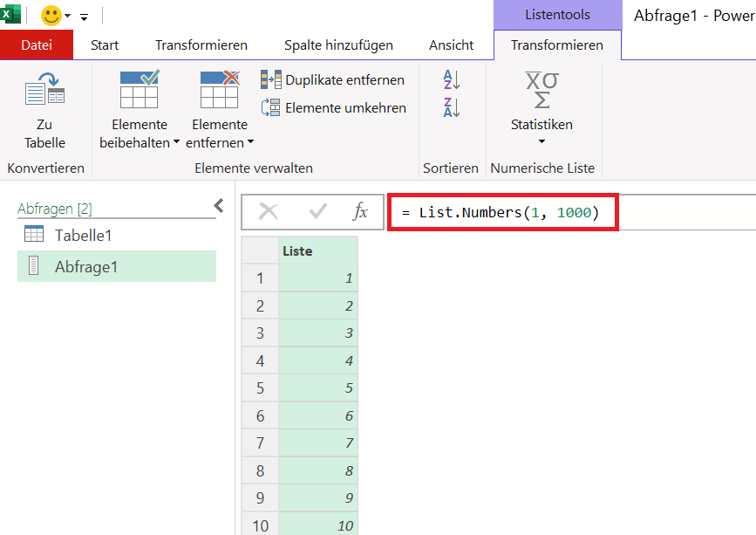Switch to Spalte hinzufügen tab
756x535 pixels.
click(x=338, y=45)
